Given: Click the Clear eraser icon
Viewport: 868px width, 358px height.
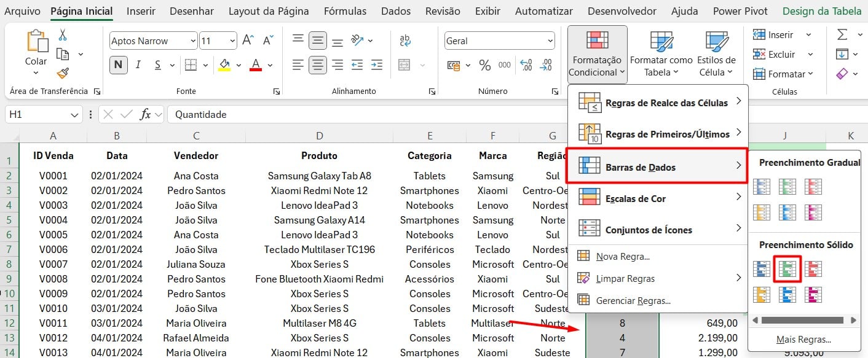Looking at the screenshot, I should [x=842, y=74].
